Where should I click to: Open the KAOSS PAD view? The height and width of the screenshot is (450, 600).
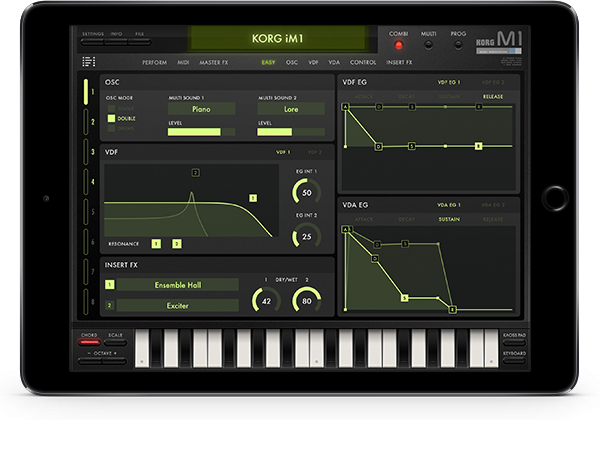(x=514, y=342)
